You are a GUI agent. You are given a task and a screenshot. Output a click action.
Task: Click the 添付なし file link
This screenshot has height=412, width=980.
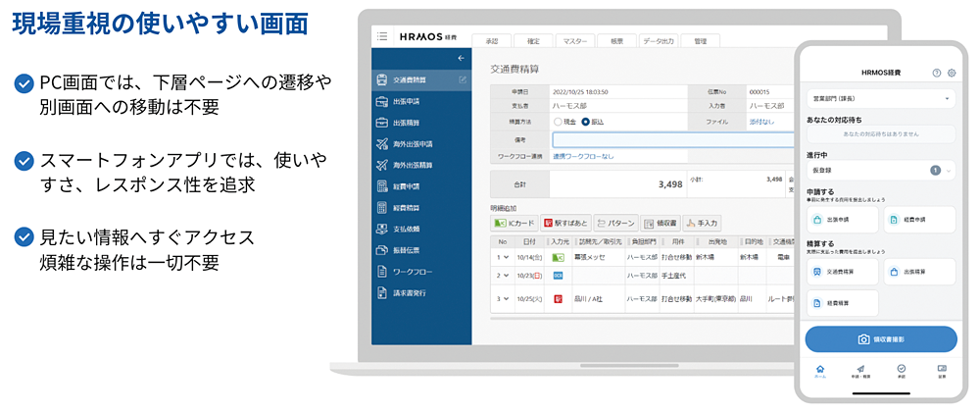click(x=761, y=122)
